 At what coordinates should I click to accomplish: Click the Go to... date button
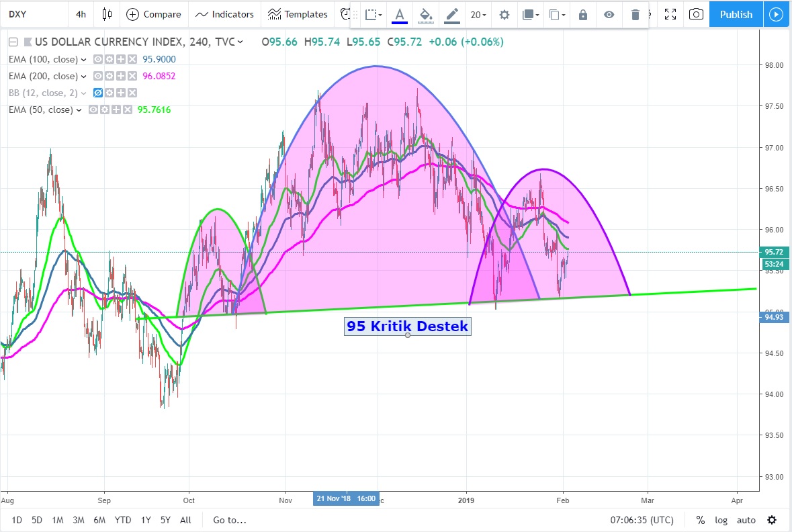(x=230, y=520)
